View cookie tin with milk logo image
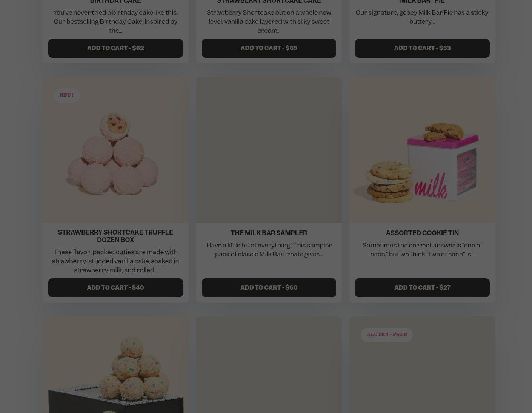The width and height of the screenshot is (532, 413). [x=422, y=150]
